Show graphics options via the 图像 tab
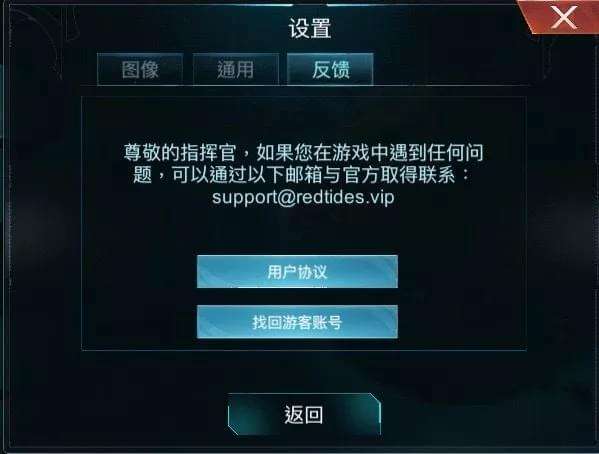This screenshot has height=454, width=599. click(140, 70)
